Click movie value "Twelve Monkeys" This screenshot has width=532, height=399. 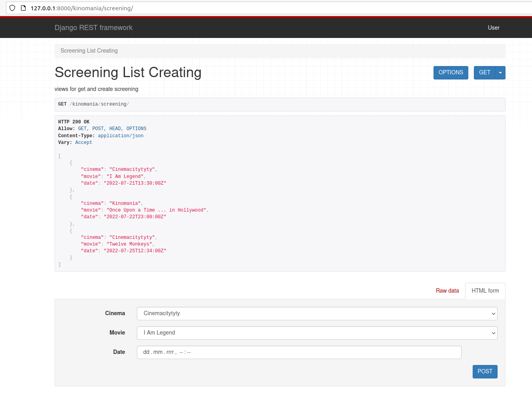(129, 244)
